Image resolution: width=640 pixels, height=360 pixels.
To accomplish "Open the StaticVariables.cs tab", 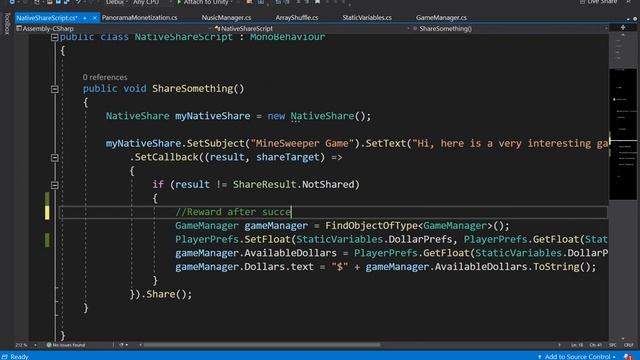I will [x=367, y=18].
